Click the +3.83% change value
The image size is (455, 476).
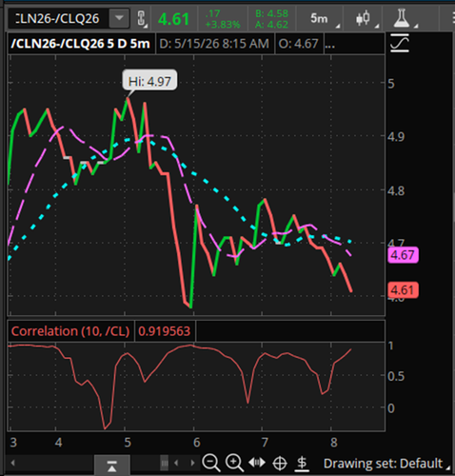coord(223,25)
